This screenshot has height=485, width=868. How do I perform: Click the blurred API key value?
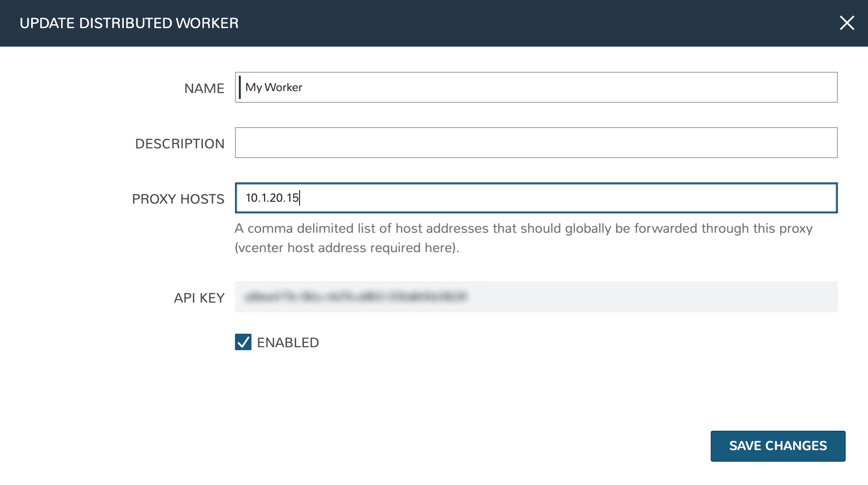click(x=356, y=297)
